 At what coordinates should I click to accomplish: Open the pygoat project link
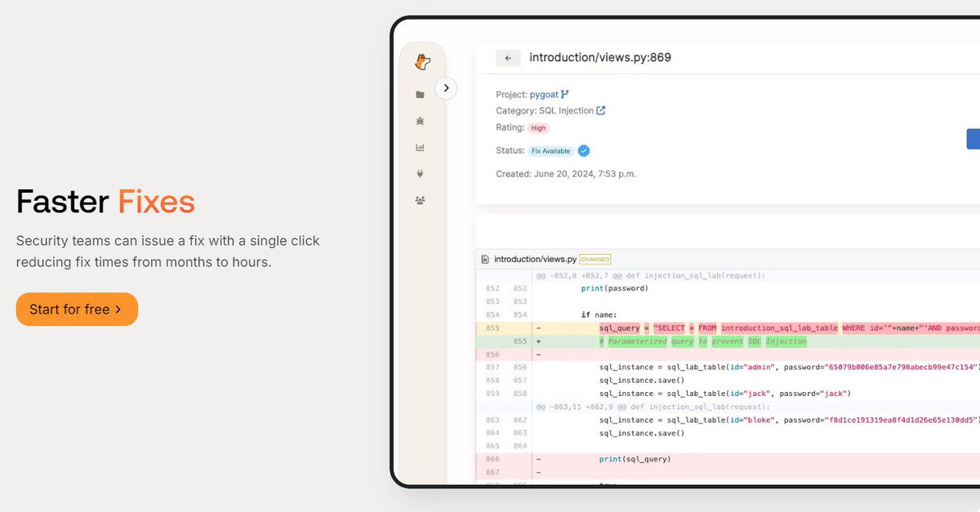pos(543,95)
